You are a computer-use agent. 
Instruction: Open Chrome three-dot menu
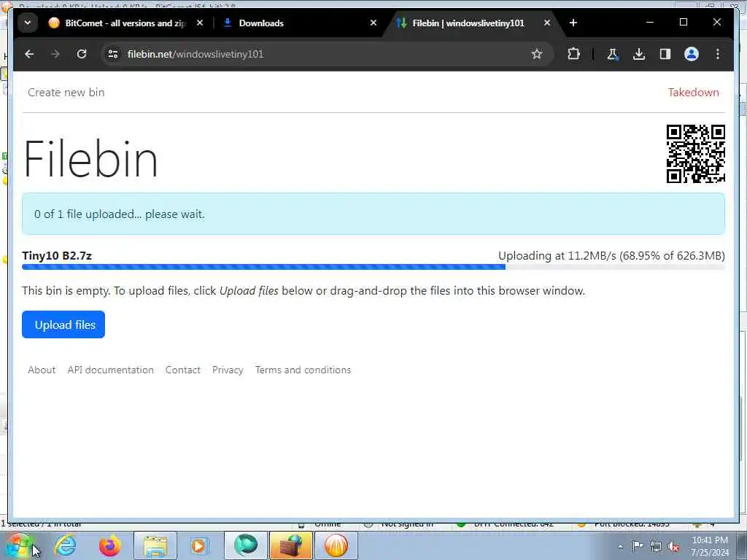click(718, 54)
